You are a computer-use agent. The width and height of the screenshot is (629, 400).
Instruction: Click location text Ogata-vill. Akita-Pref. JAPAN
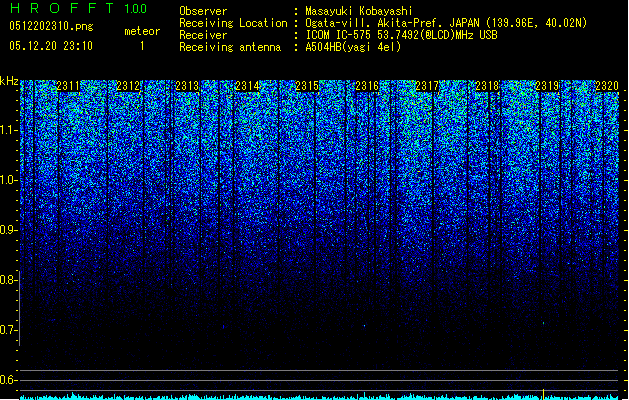click(x=392, y=23)
